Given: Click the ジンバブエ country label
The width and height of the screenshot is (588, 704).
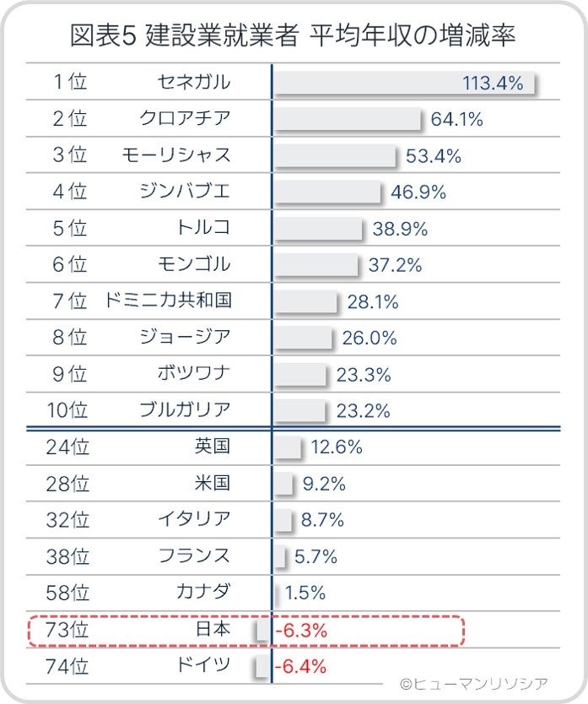Looking at the screenshot, I should click(184, 192).
